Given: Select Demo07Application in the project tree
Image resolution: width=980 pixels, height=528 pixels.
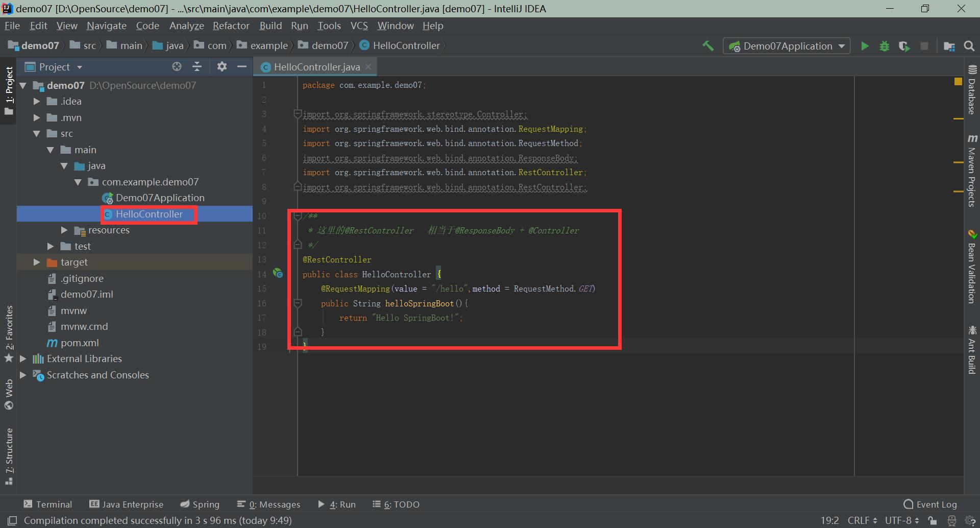Looking at the screenshot, I should [x=160, y=198].
